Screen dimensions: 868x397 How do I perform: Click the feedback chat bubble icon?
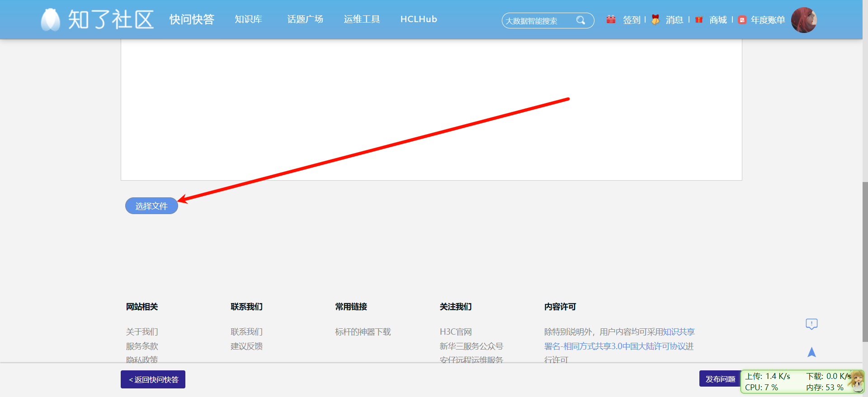(x=811, y=324)
